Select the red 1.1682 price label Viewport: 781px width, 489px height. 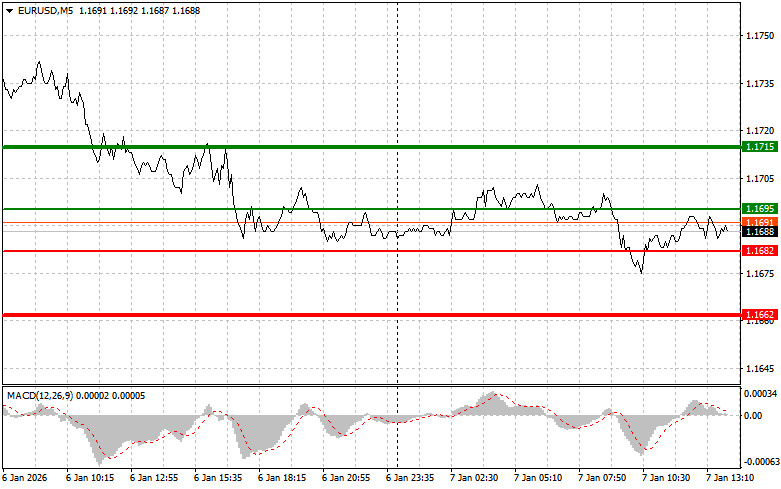760,250
